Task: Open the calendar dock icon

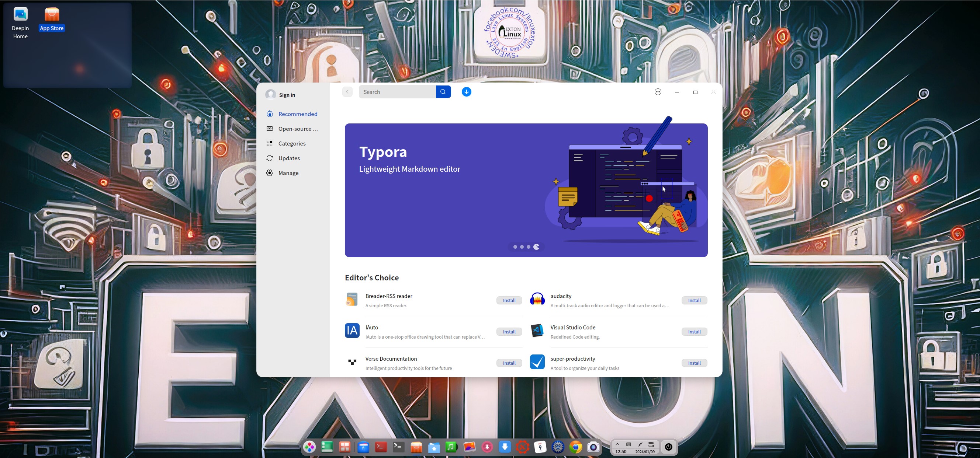Action: click(x=540, y=447)
